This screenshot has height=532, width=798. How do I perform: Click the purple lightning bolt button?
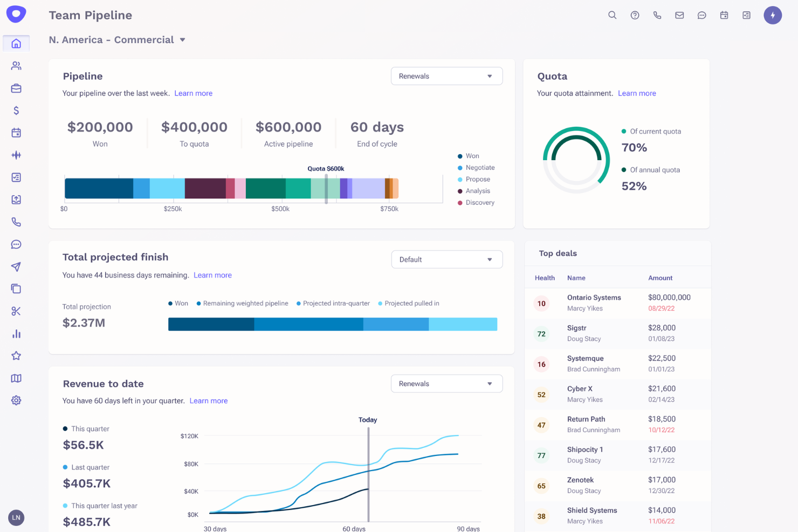point(773,15)
